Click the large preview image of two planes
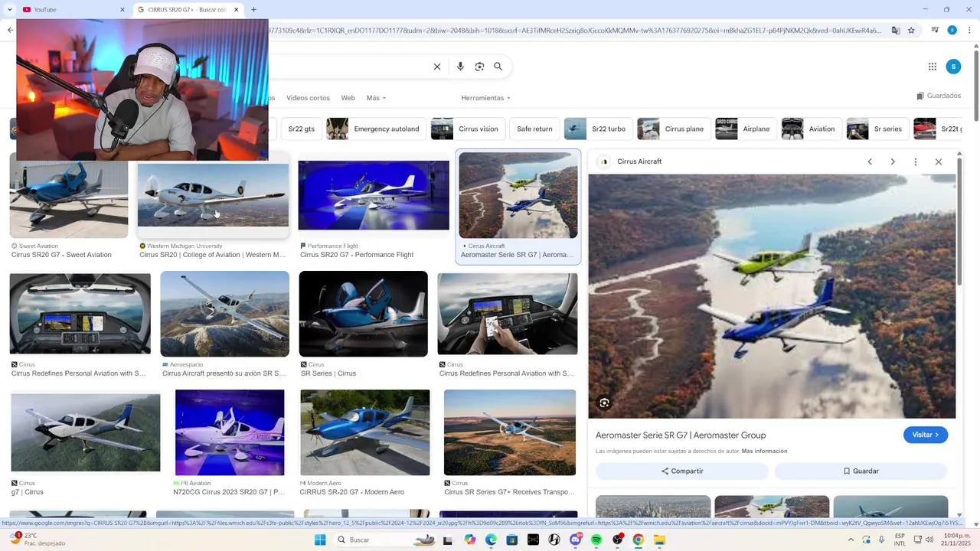Screen dimensions: 980x551 pos(772,296)
